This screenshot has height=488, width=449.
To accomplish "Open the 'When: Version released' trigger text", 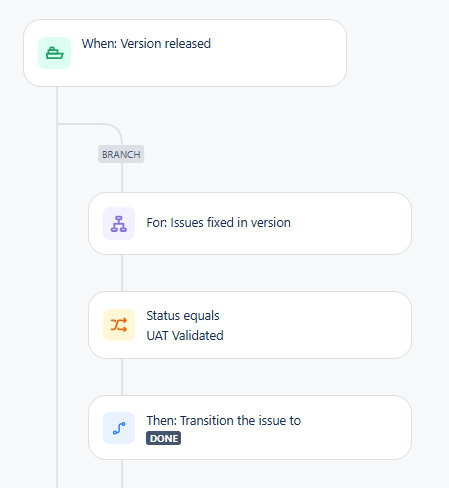I will [146, 44].
